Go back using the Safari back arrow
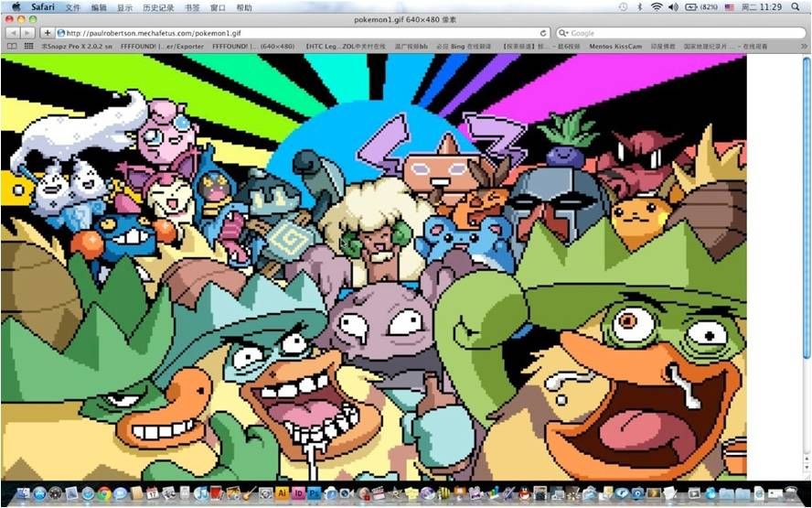This screenshot has height=508, width=812. [13, 33]
